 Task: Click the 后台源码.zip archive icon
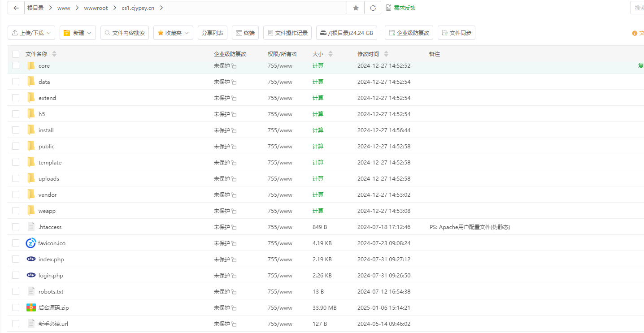(x=31, y=307)
